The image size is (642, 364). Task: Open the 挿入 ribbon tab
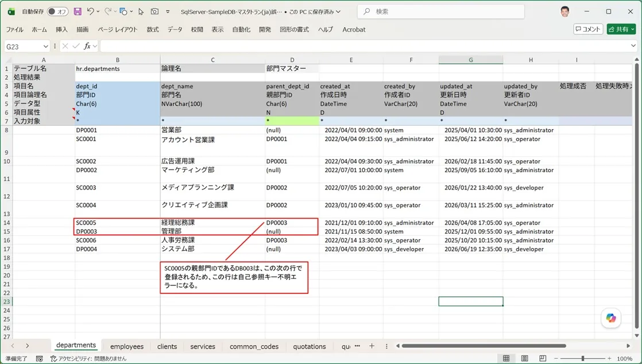pyautogui.click(x=61, y=29)
